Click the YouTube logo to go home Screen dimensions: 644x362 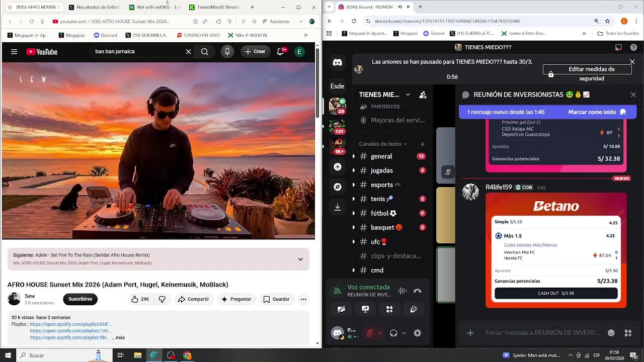tap(42, 51)
